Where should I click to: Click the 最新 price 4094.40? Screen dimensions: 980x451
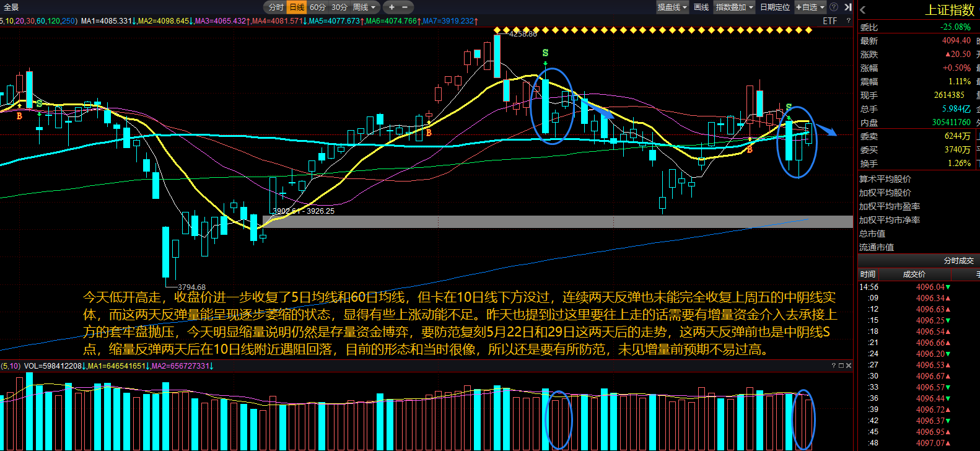click(x=956, y=41)
